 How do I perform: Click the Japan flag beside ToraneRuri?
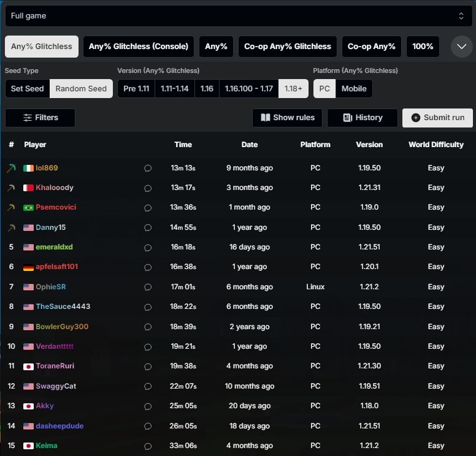tap(28, 366)
